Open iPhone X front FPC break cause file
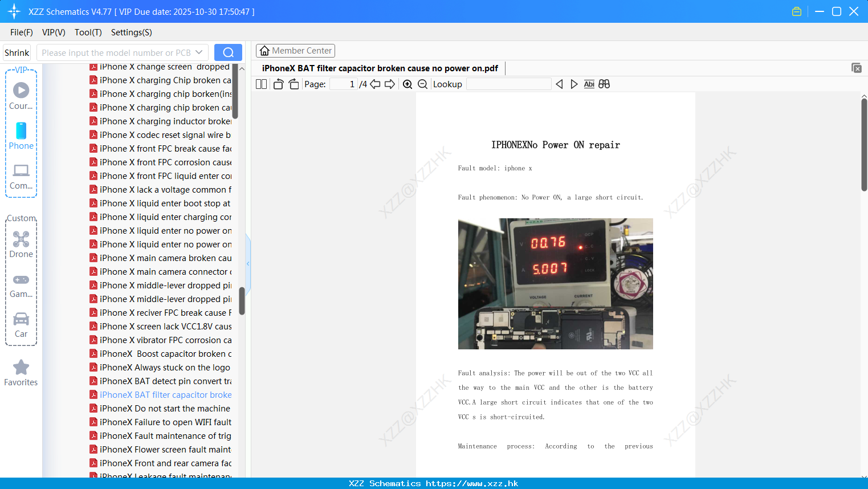 click(x=160, y=149)
